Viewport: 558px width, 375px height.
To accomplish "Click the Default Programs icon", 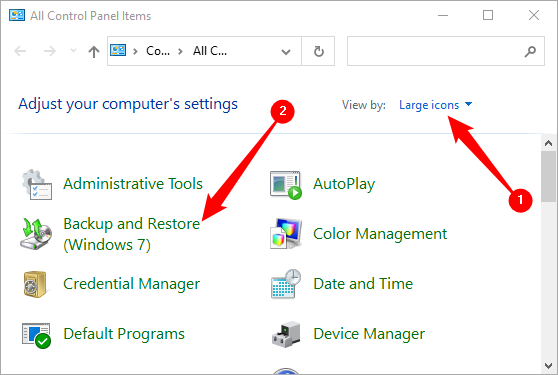I will [36, 335].
